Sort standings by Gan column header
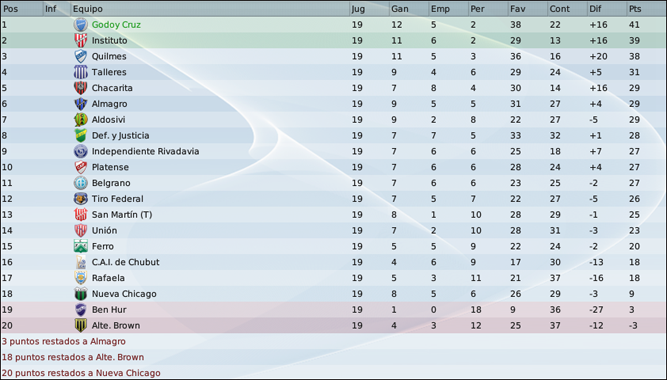This screenshot has height=380, width=667. [x=408, y=9]
